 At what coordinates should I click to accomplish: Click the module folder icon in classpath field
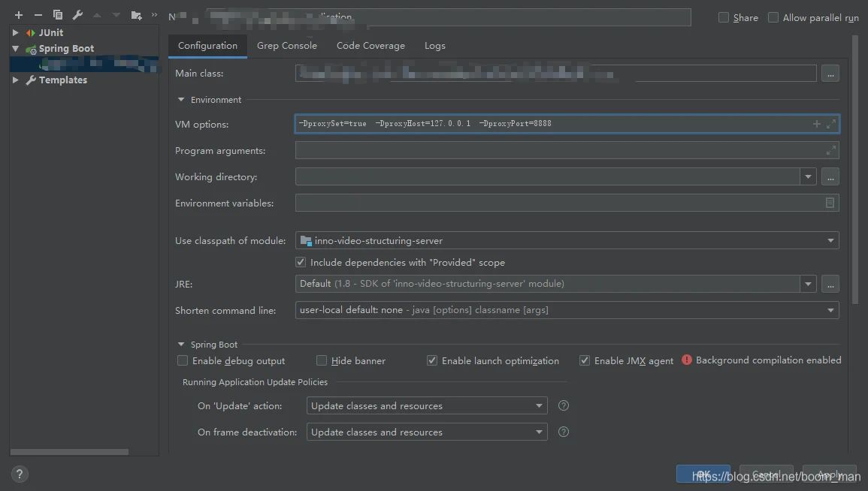click(306, 240)
